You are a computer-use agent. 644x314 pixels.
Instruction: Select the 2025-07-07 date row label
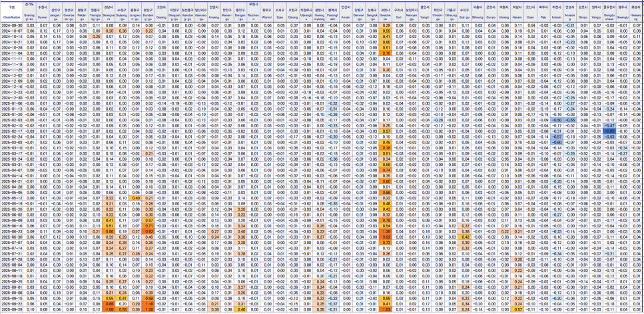coord(12,243)
